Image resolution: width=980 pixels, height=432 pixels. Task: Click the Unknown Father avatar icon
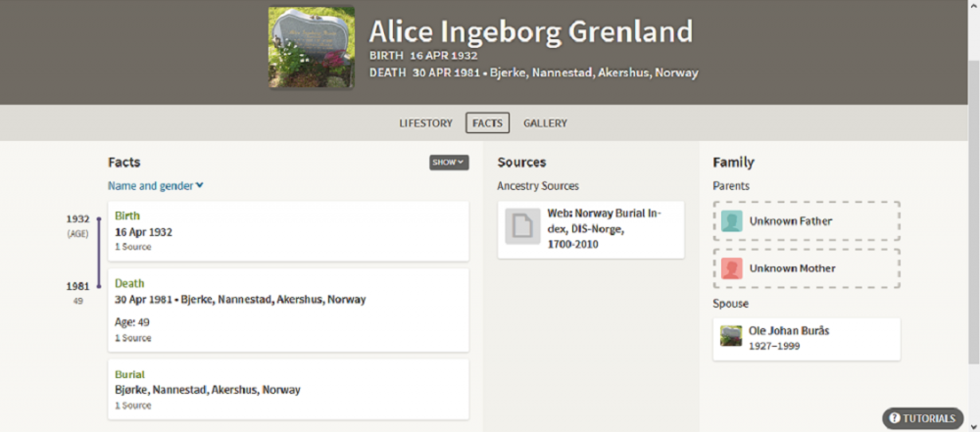[x=731, y=221]
